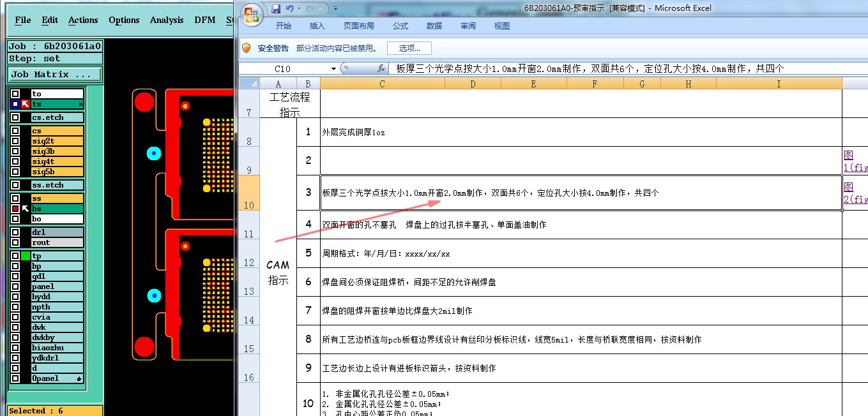Toggle the checkbox for layer cs.etch
This screenshot has height=416, width=868.
(x=15, y=117)
